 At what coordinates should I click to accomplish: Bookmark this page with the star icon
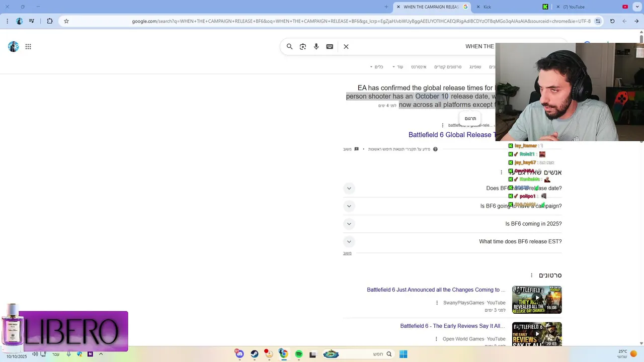tap(66, 21)
